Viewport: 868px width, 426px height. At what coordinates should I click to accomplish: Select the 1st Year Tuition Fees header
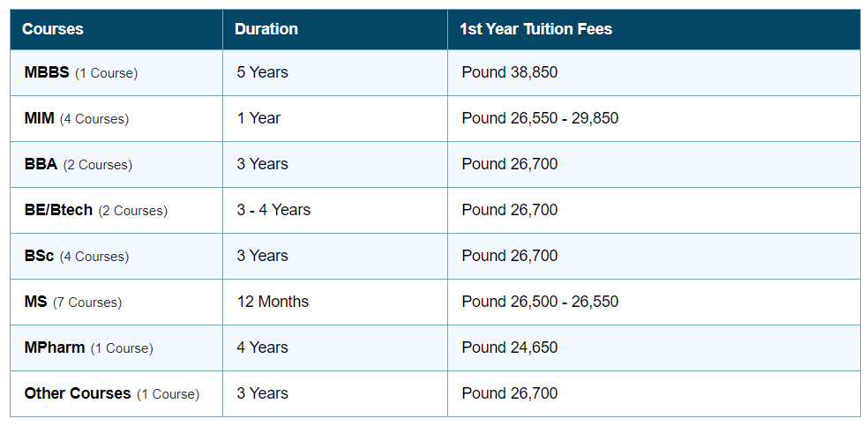pyautogui.click(x=535, y=29)
